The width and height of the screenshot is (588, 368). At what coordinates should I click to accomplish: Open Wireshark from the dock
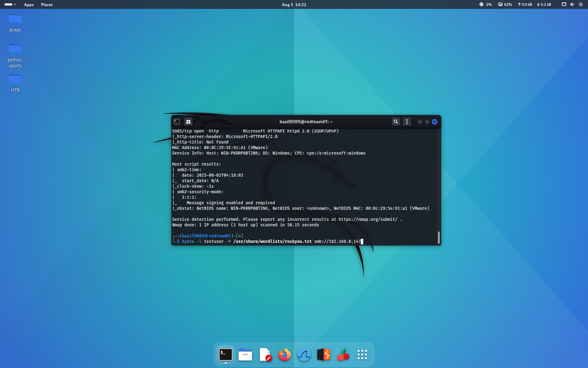(x=304, y=355)
